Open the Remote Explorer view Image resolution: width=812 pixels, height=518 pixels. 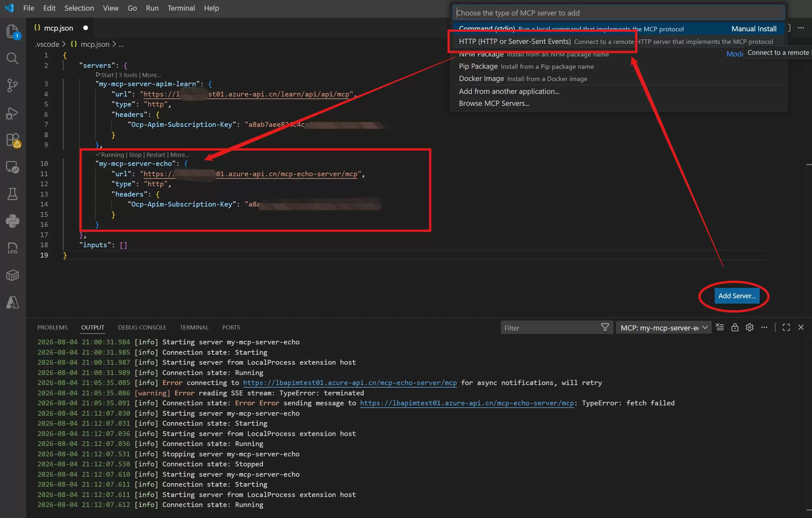click(x=13, y=167)
